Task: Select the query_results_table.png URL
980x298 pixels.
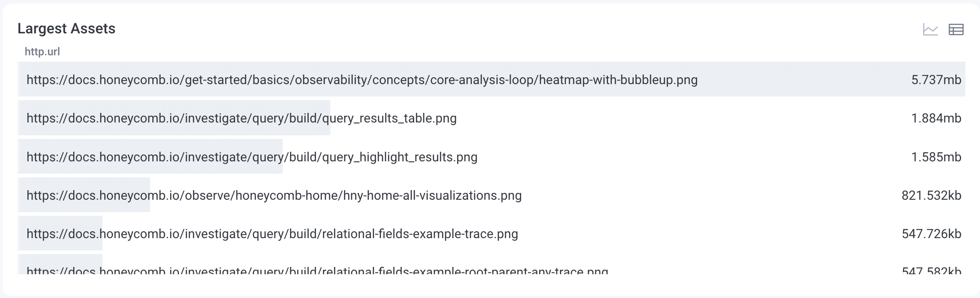Action: (x=242, y=118)
